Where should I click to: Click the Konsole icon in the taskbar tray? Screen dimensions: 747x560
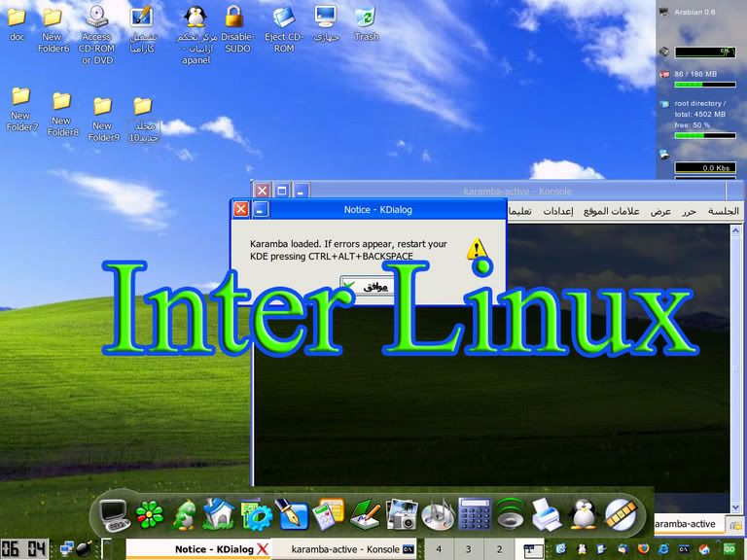coord(684,549)
